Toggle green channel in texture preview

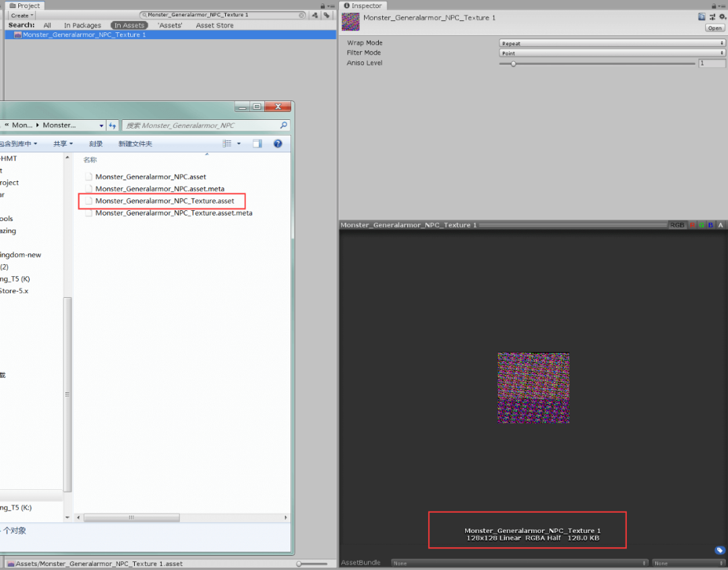click(x=702, y=225)
